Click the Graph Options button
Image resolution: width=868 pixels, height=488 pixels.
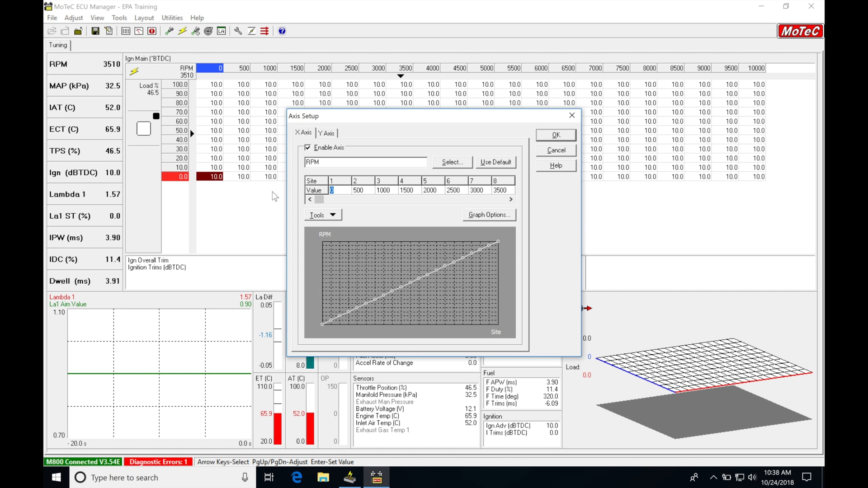[x=490, y=215]
